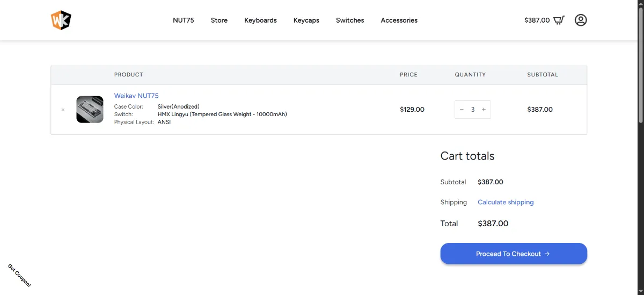
Task: Open the Keyboards menu
Action: click(x=260, y=20)
